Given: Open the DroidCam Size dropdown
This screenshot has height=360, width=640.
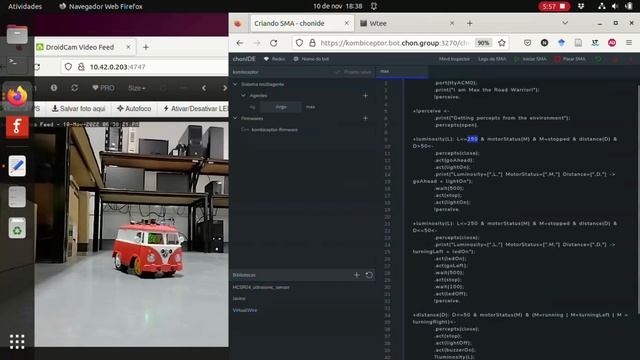Looking at the screenshot, I should [x=136, y=88].
